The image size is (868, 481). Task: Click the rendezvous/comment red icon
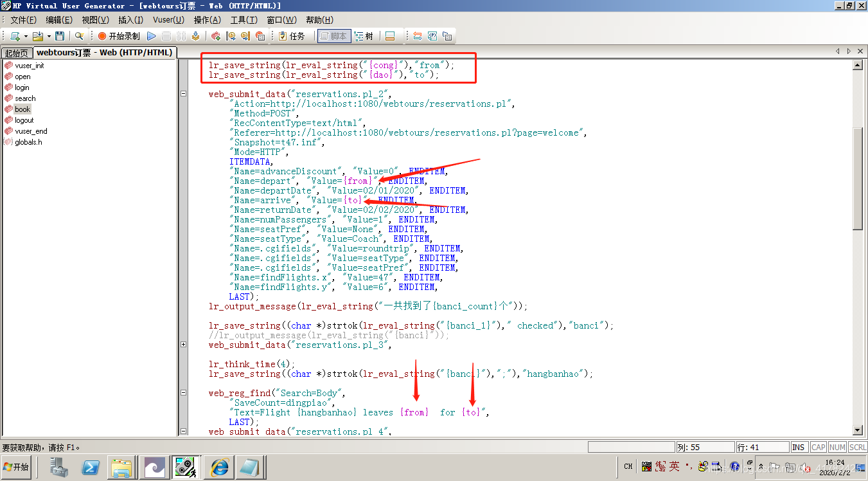click(x=260, y=36)
